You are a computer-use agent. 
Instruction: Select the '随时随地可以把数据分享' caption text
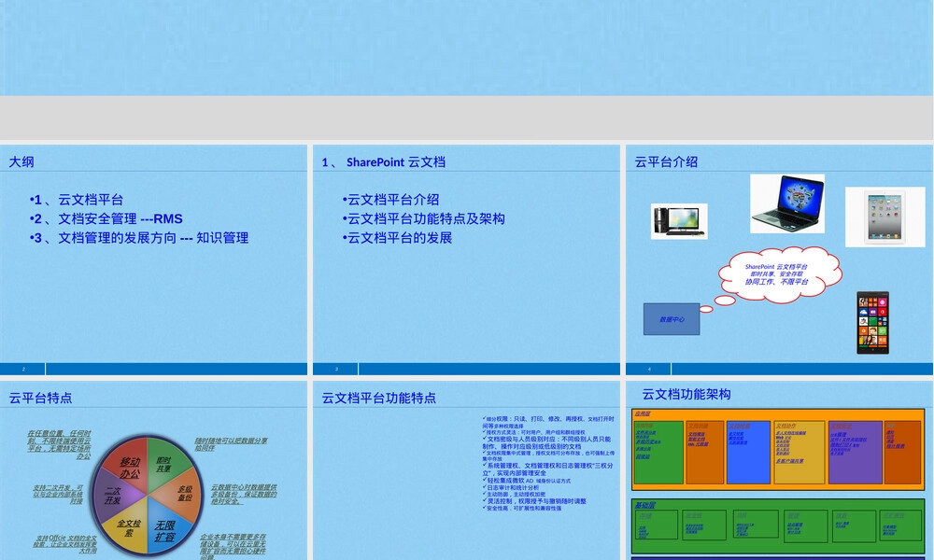[231, 444]
